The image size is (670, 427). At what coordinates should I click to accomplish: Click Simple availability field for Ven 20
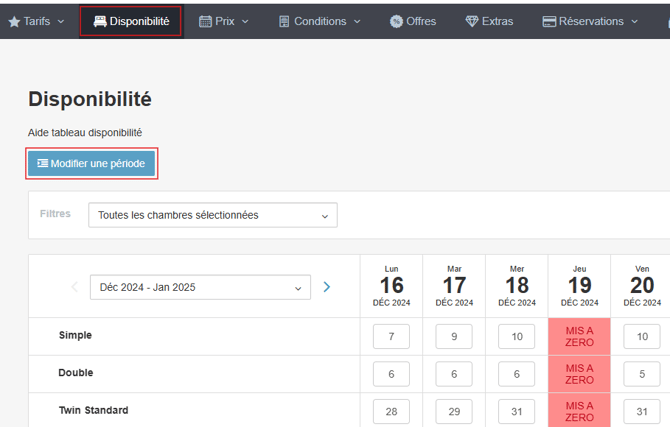point(642,336)
